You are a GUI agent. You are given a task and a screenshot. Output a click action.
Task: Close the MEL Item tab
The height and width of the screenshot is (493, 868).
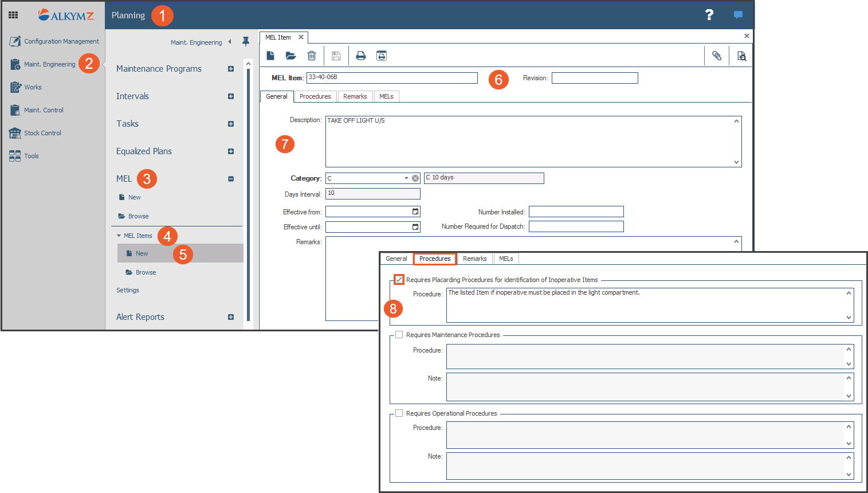point(301,37)
